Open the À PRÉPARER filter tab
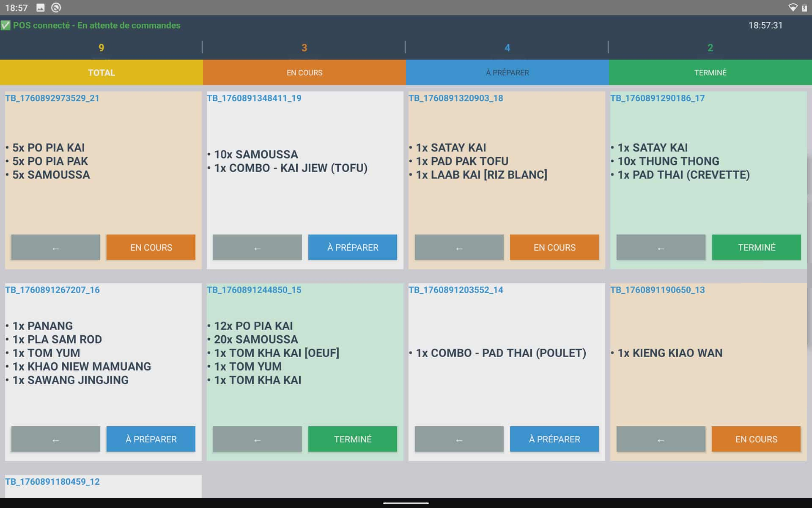This screenshot has height=508, width=812. pyautogui.click(x=507, y=72)
